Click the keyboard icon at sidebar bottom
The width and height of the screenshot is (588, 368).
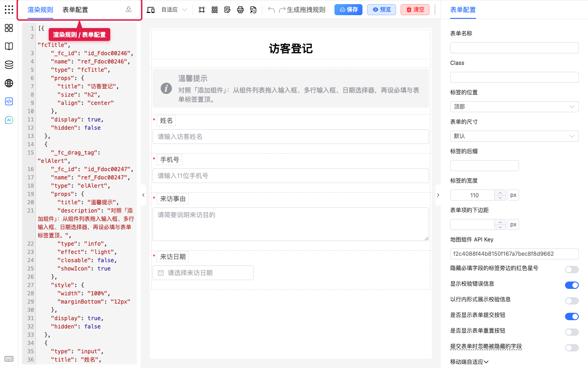point(9,359)
